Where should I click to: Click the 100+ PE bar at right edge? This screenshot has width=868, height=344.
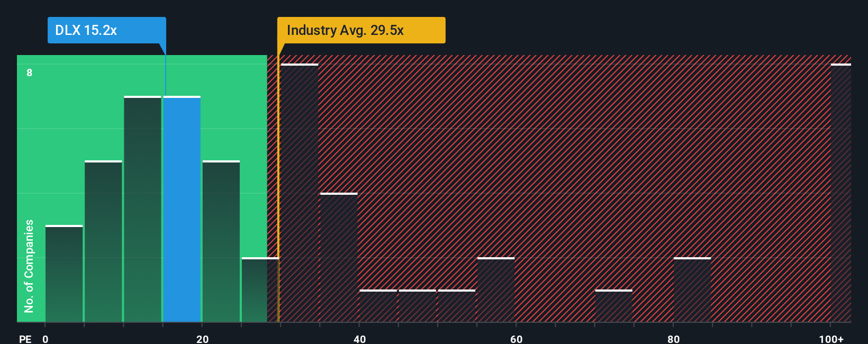click(841, 193)
